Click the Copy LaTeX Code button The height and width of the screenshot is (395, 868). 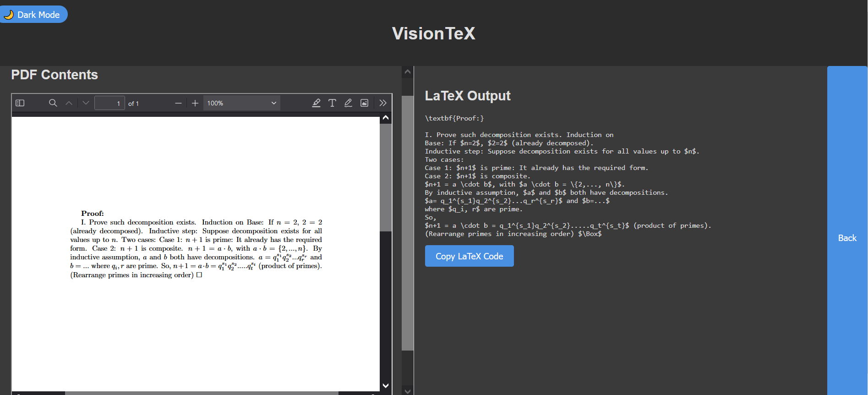pos(469,256)
